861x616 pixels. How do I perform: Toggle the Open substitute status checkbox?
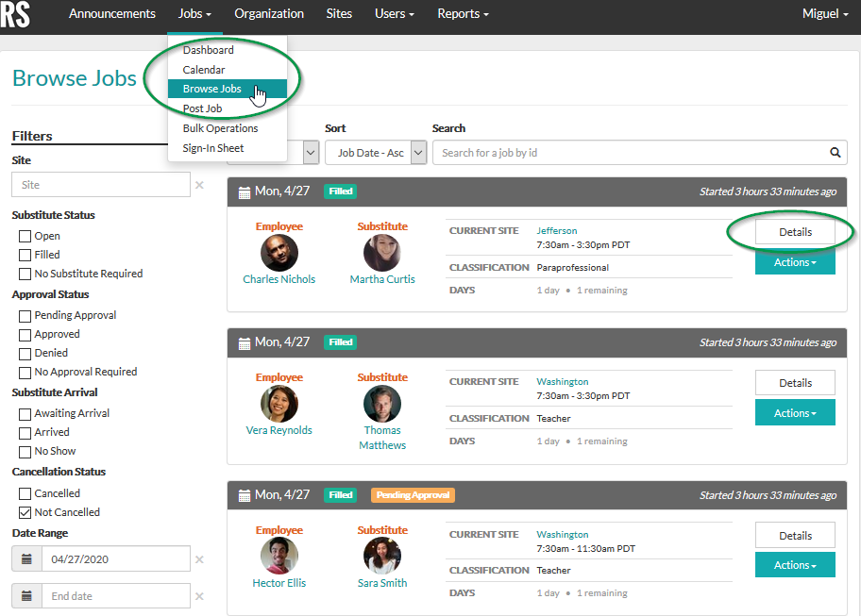coord(25,237)
